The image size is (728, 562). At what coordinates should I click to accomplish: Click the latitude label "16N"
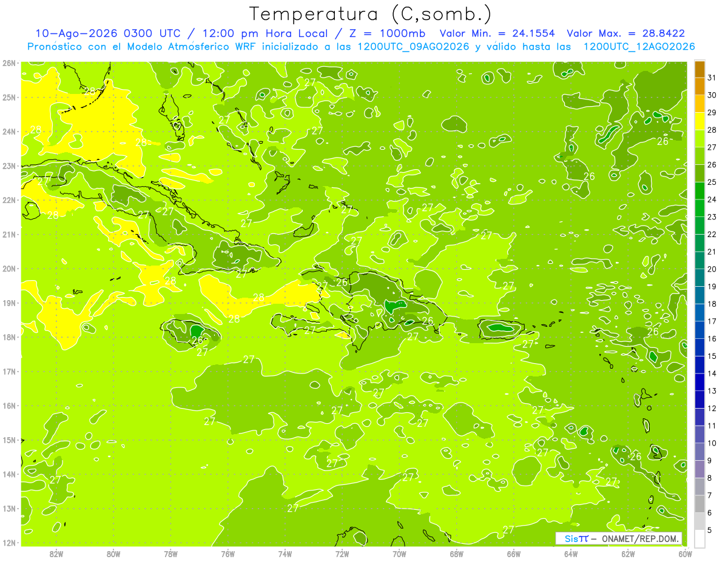point(9,406)
